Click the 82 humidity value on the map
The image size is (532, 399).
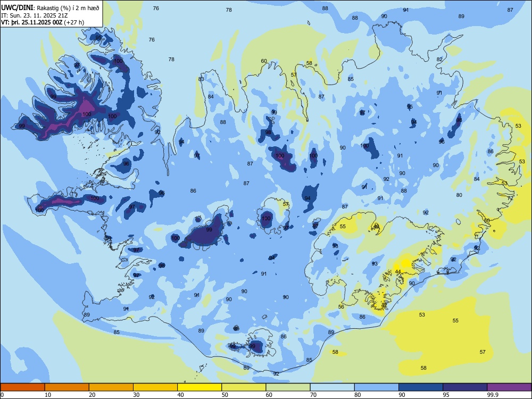click(x=439, y=60)
